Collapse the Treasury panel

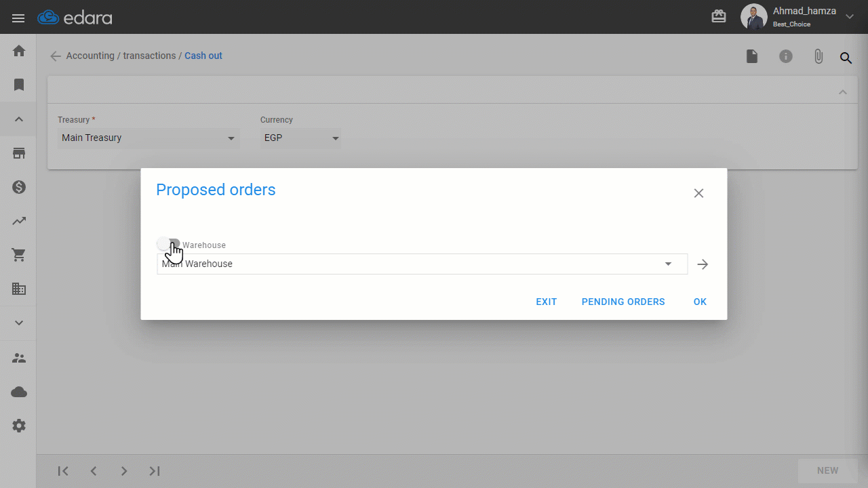pyautogui.click(x=843, y=91)
